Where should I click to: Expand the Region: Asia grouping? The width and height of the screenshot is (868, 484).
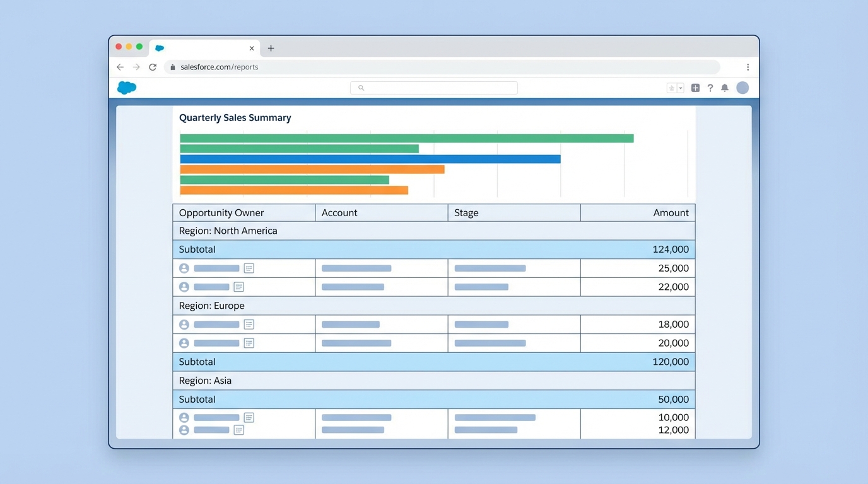(205, 381)
